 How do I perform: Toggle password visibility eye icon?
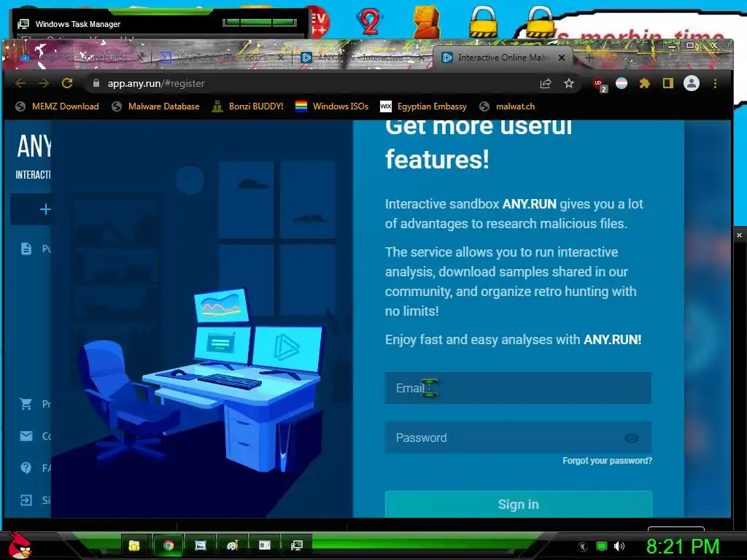tap(631, 438)
